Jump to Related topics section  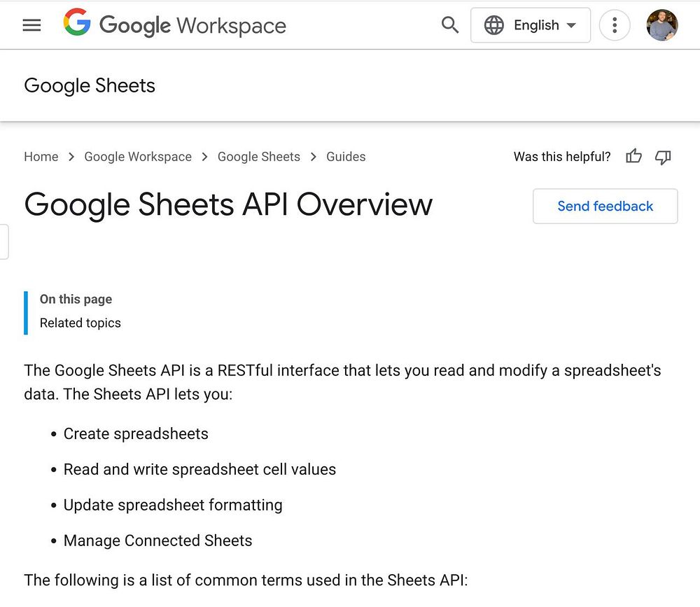[x=80, y=323]
